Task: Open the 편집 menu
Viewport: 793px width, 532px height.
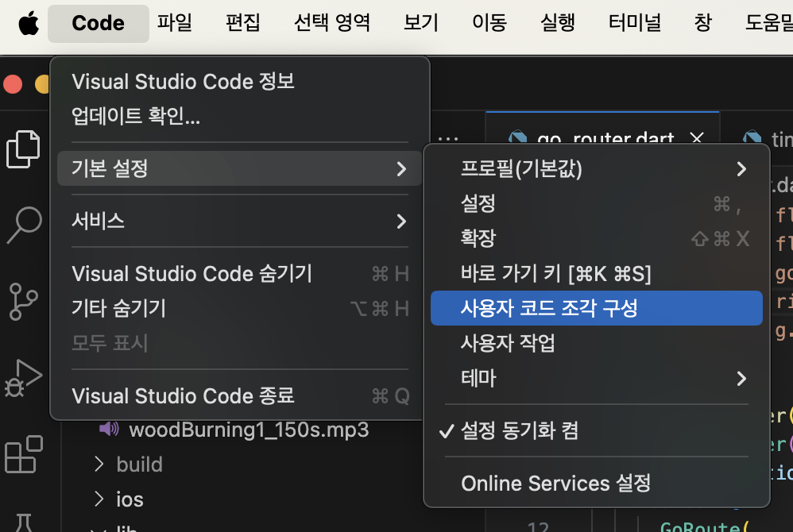Action: click(x=243, y=23)
